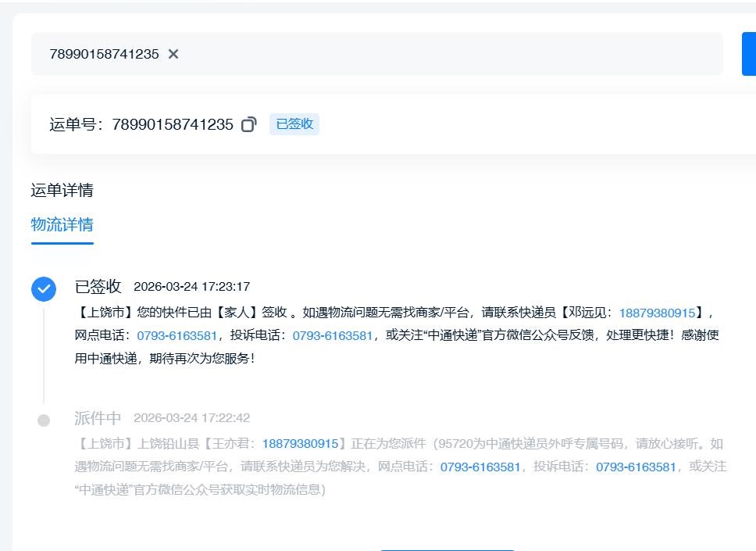Click courier 王亦君's phone number link
The image size is (756, 551).
[300, 444]
